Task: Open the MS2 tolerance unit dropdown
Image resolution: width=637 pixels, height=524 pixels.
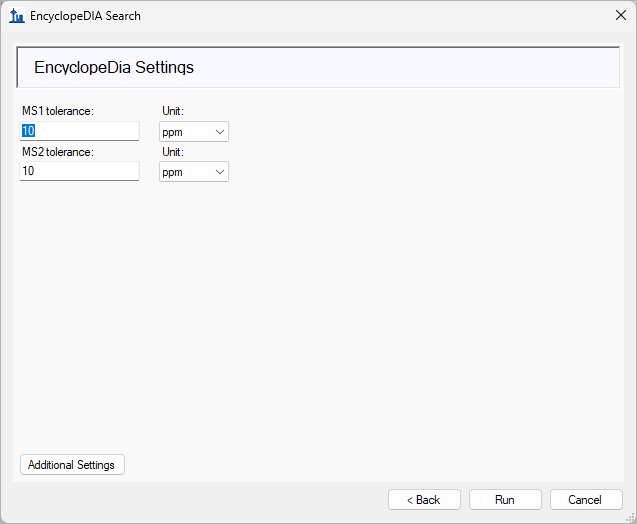Action: 193,172
